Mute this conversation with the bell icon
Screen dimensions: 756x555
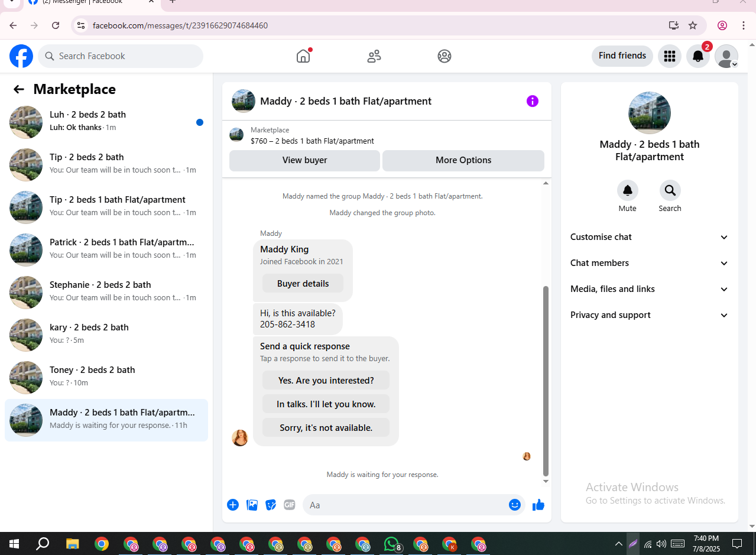628,190
